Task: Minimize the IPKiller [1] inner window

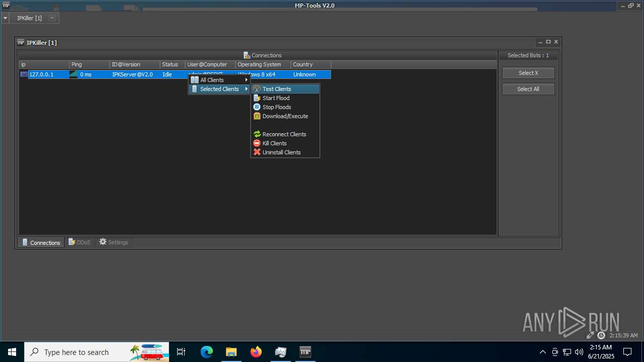Action: [x=540, y=42]
